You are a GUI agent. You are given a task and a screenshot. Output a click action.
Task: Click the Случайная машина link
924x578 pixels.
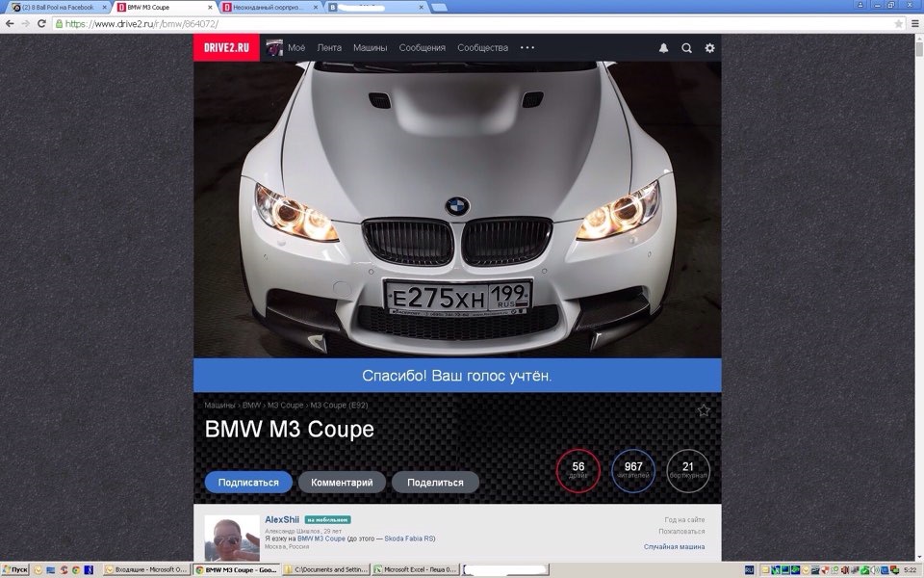click(674, 547)
